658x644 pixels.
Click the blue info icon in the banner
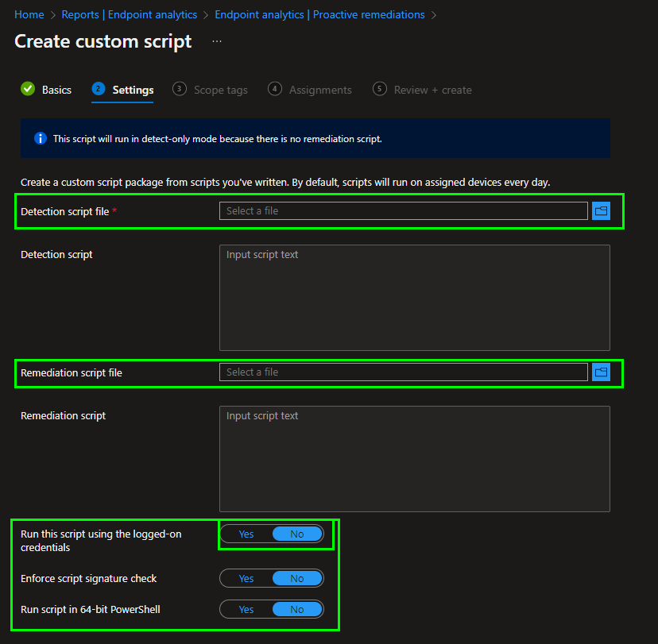tap(41, 139)
